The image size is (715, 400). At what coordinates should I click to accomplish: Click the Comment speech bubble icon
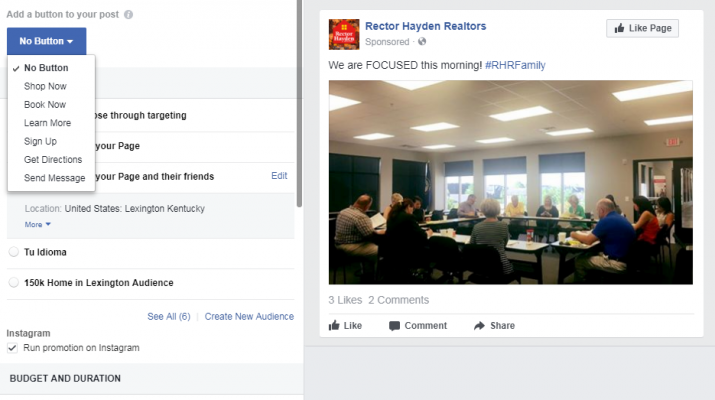(x=394, y=326)
